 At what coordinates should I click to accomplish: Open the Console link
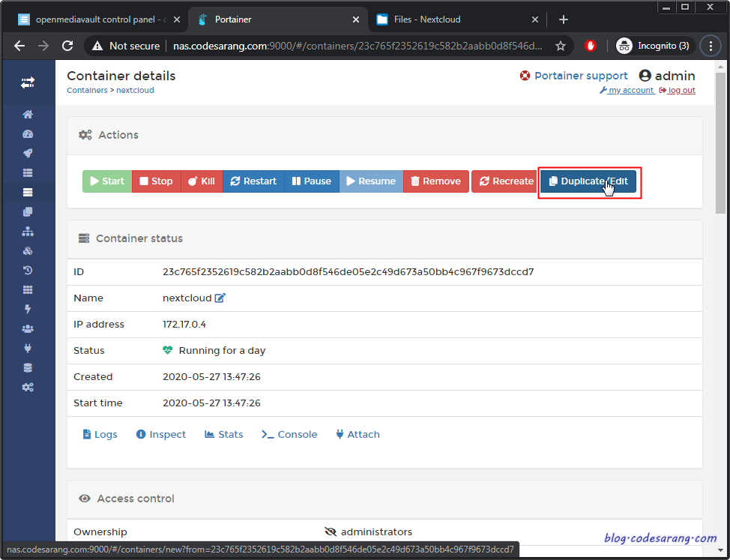[x=289, y=434]
